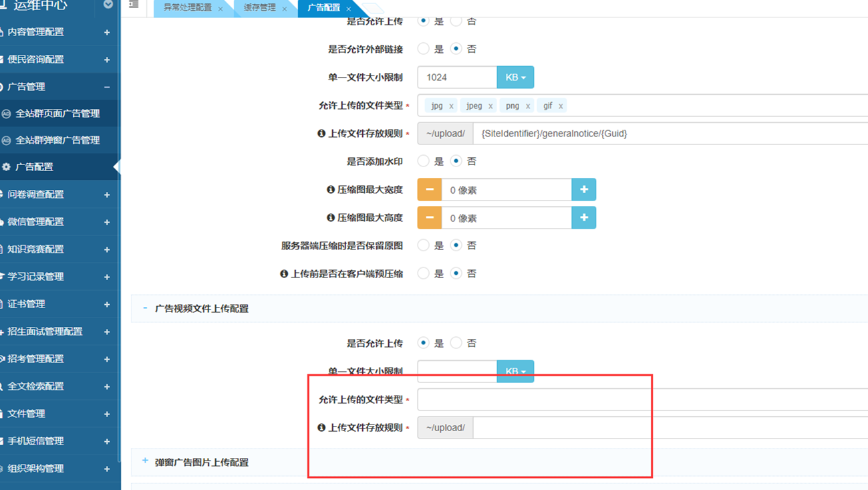The width and height of the screenshot is (868, 490).
Task: Remove the gif file type tag
Action: [561, 106]
